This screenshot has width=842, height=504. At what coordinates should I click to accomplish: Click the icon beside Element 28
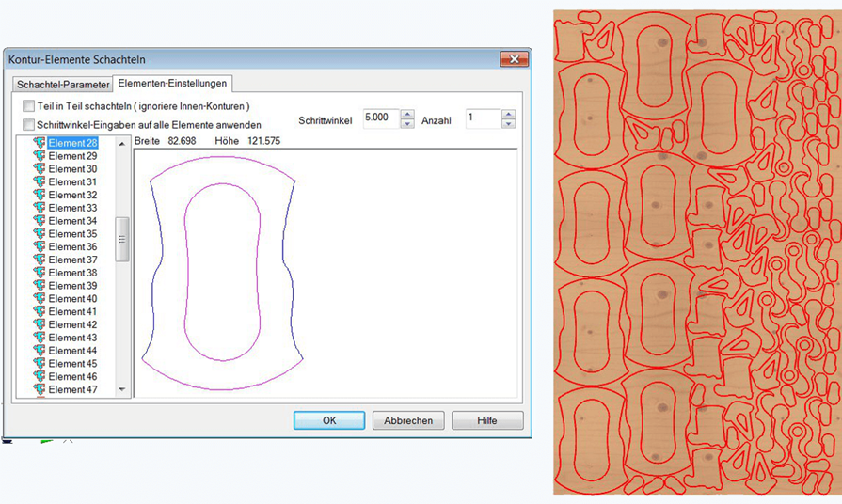[40, 143]
